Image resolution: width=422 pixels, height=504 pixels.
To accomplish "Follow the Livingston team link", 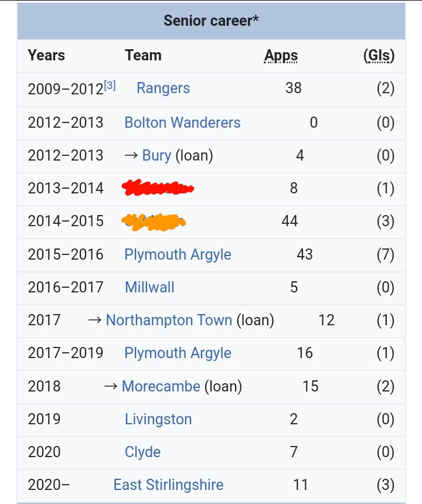I will point(158,419).
